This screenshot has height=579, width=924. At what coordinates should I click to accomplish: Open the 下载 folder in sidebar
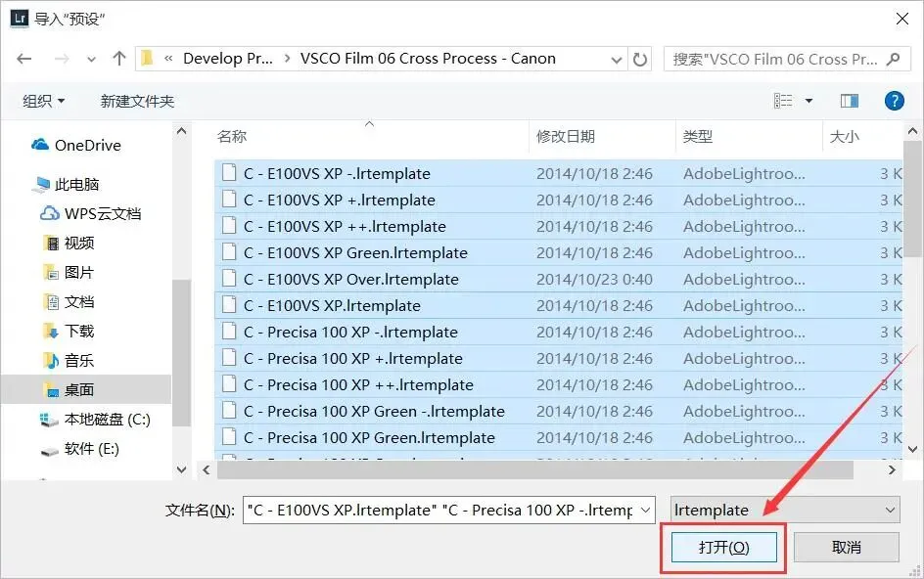tap(69, 331)
